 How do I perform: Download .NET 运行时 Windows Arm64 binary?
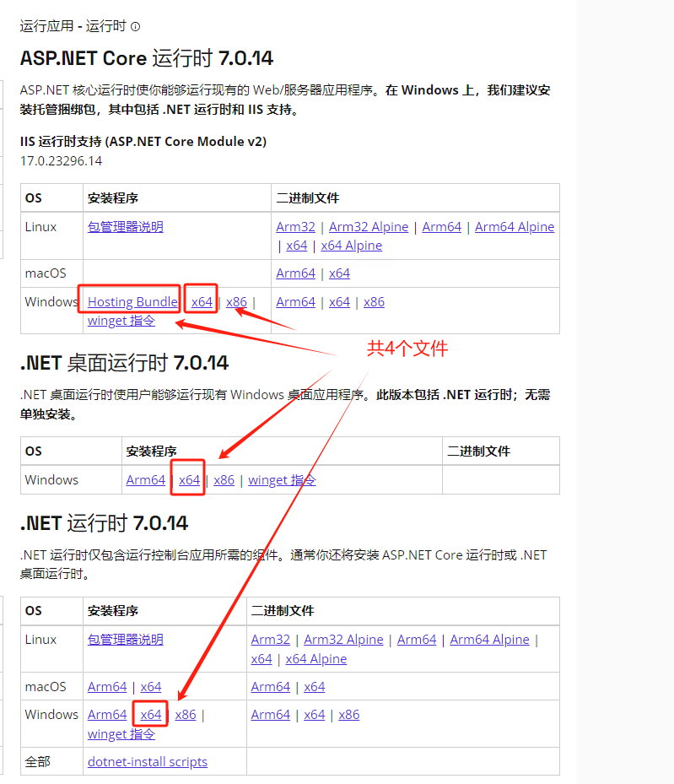coord(271,715)
